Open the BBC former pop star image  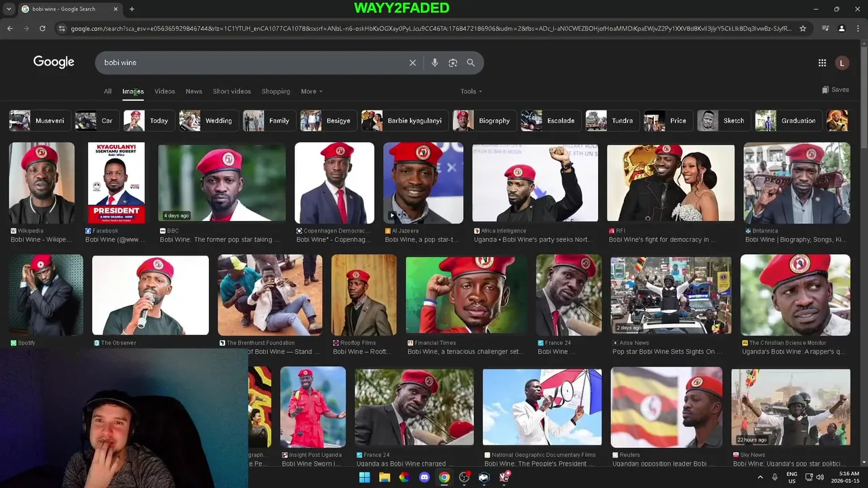tap(222, 183)
